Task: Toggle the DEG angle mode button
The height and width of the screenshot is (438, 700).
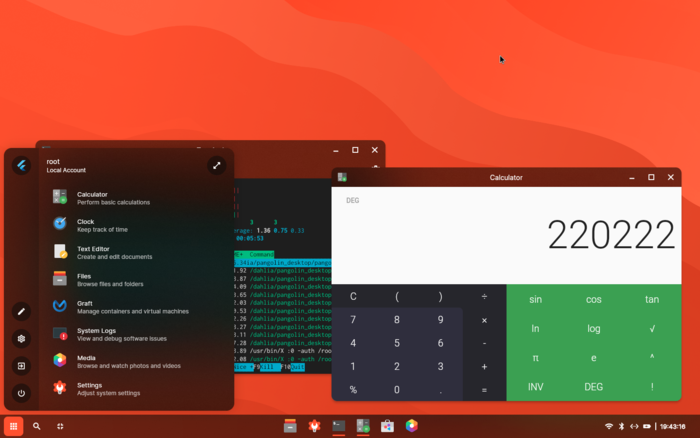Action: [x=594, y=387]
